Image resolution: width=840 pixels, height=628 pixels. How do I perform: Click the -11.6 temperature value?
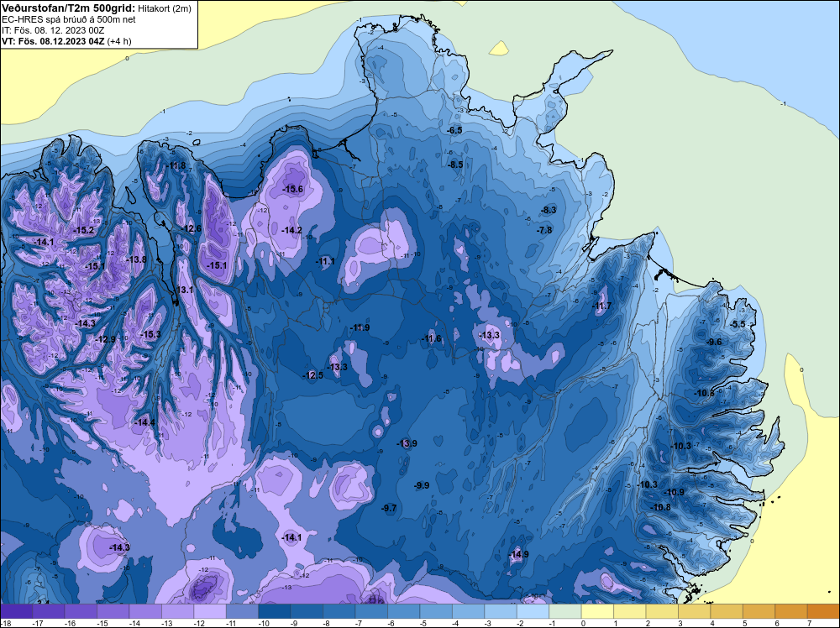tap(432, 338)
